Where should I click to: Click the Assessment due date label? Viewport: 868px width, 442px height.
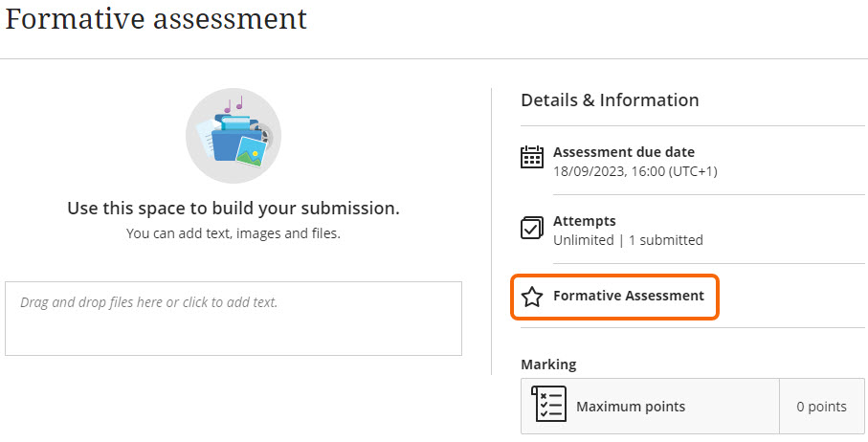tap(624, 152)
